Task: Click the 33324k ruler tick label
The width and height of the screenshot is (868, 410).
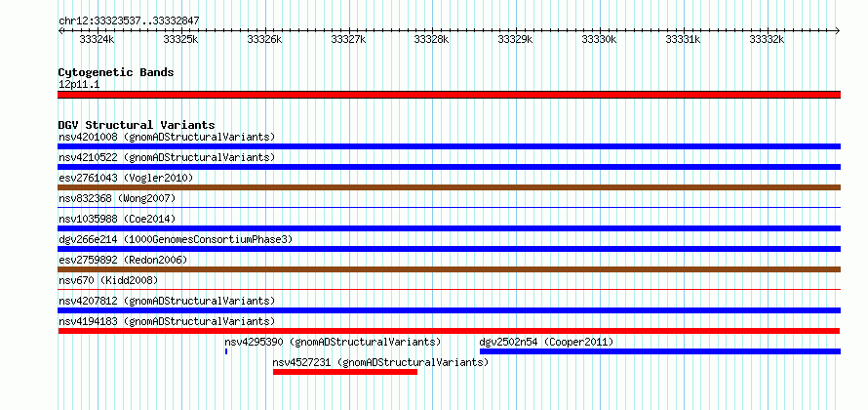Action: tap(97, 39)
